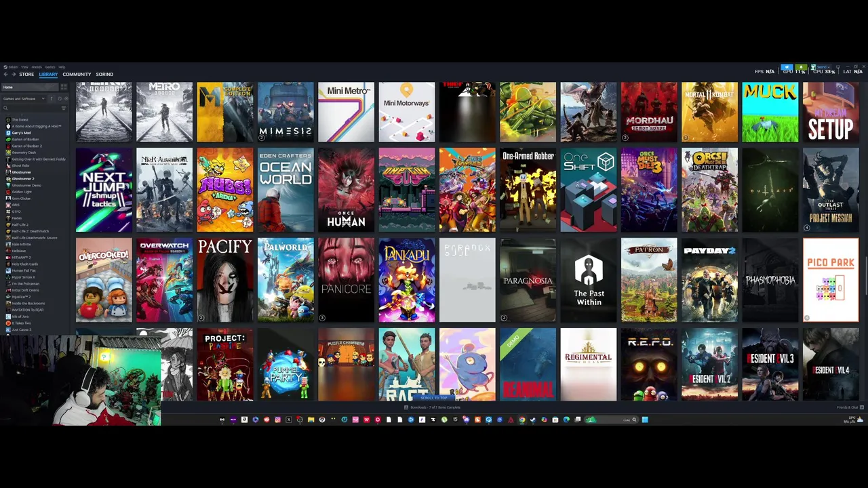Click the Home button in sidebar
The width and height of the screenshot is (868, 488).
[x=30, y=87]
